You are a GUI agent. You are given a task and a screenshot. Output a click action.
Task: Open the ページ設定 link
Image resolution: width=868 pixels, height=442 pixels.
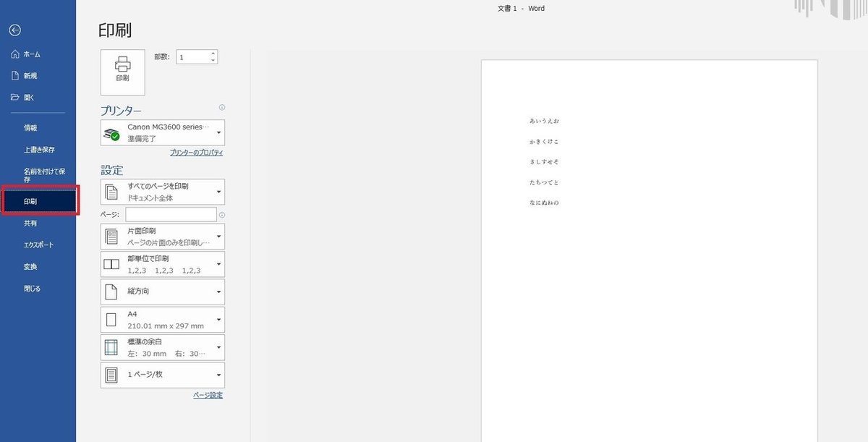click(208, 395)
